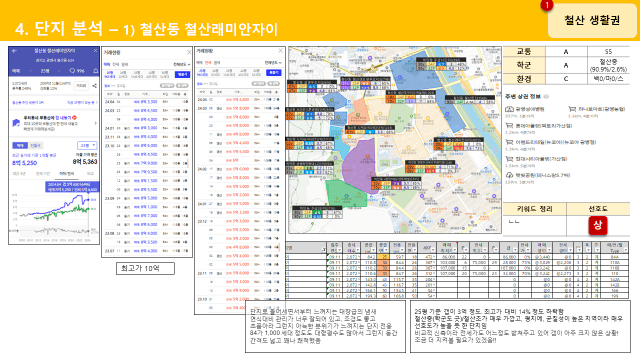Select the 매매 filter in the first 거래현황 panel

(107, 64)
